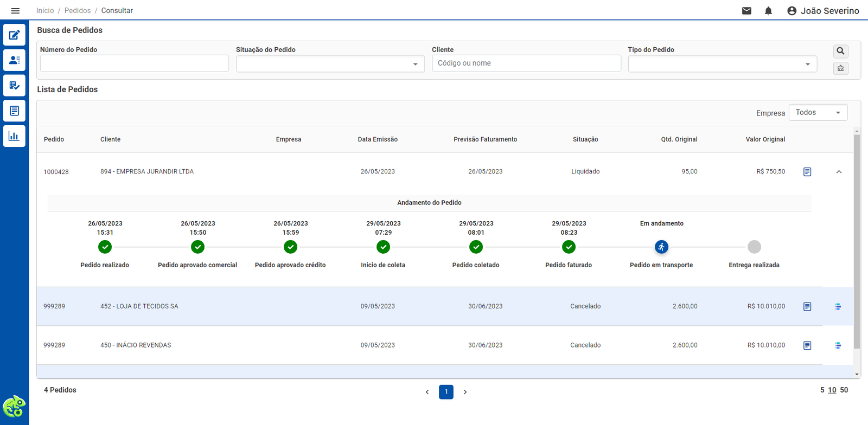This screenshot has height=425, width=868.
Task: Click the Inicio de coleta step checkmark
Action: [x=384, y=247]
